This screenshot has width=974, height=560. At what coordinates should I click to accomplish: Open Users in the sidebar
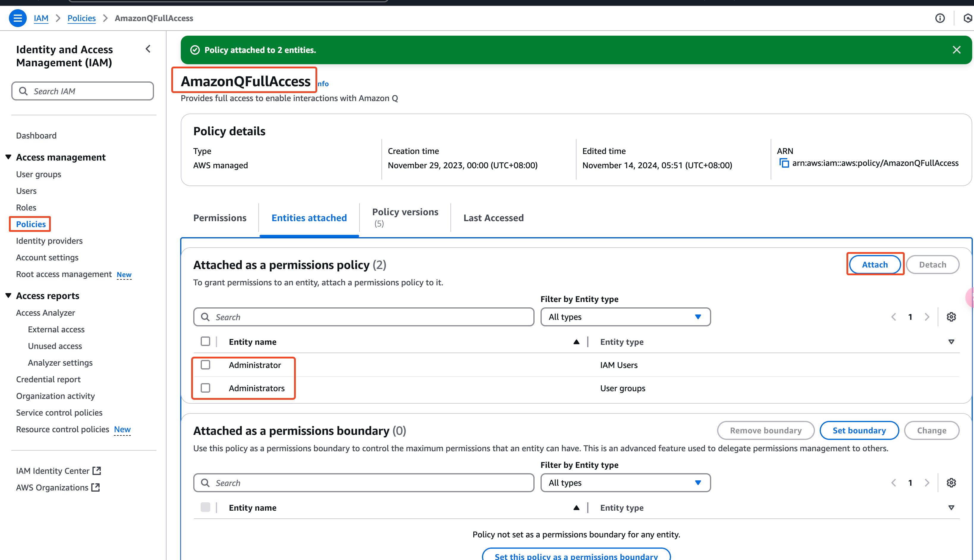[x=26, y=191]
